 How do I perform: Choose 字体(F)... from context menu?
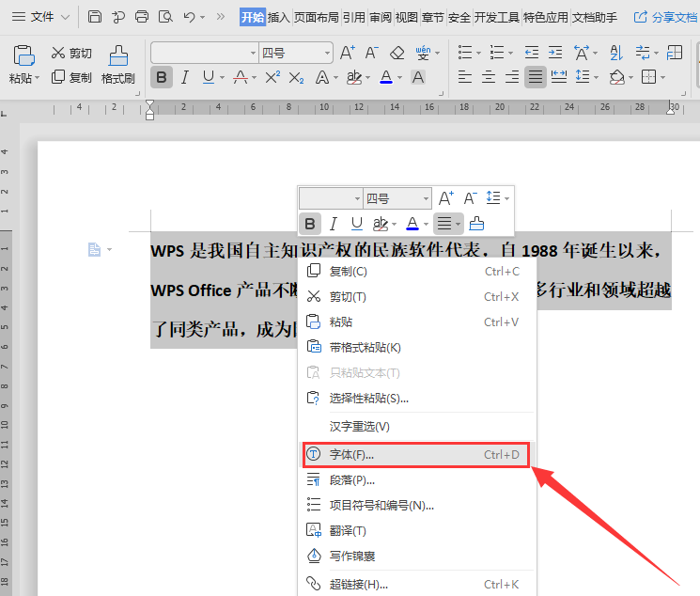point(416,455)
